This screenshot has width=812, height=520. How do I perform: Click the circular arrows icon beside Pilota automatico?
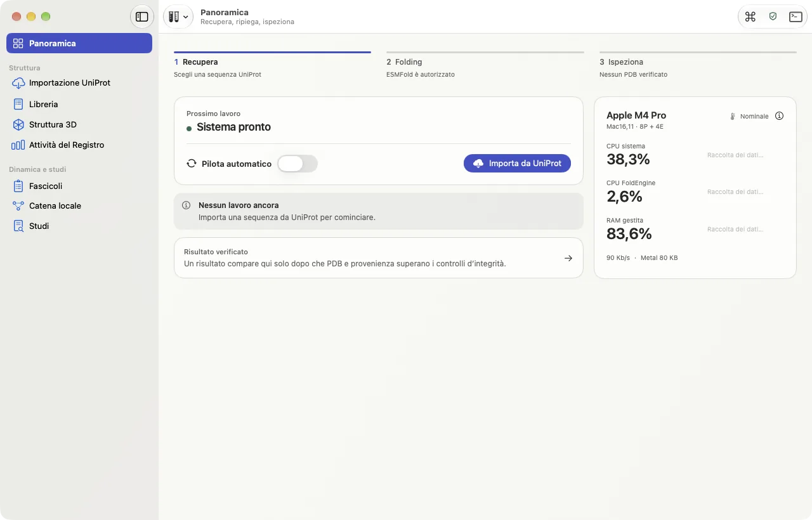(x=192, y=164)
